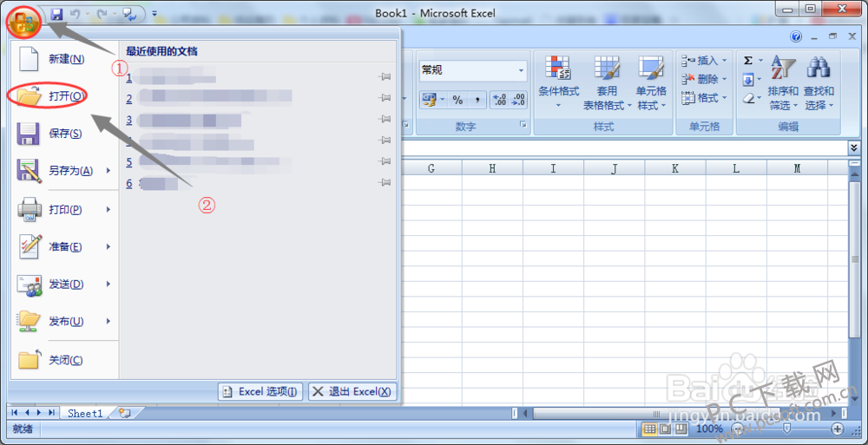Image resolution: width=868 pixels, height=445 pixels.
Task: Open 条件格式 conditional formatting
Action: click(558, 82)
